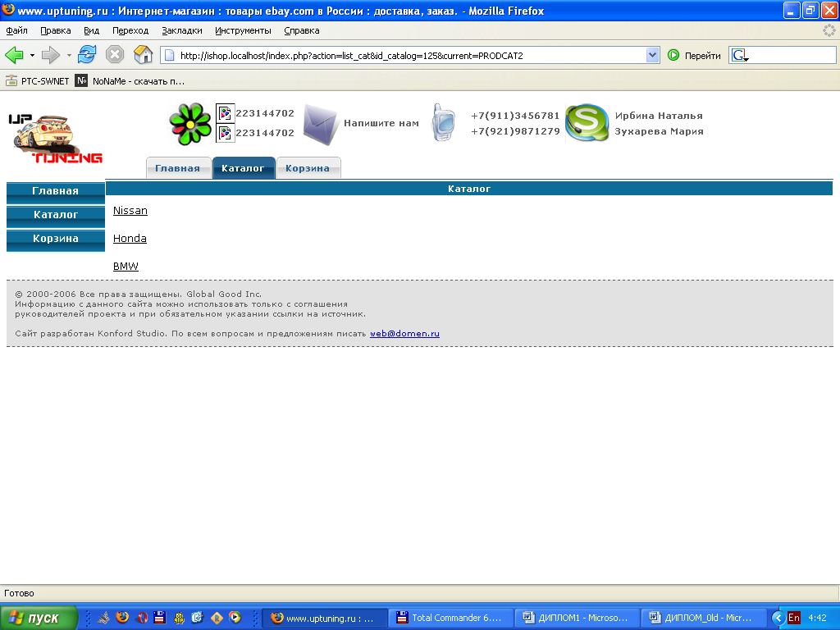Click the media player quick launch icon
This screenshot has height=630, width=840.
[x=235, y=617]
